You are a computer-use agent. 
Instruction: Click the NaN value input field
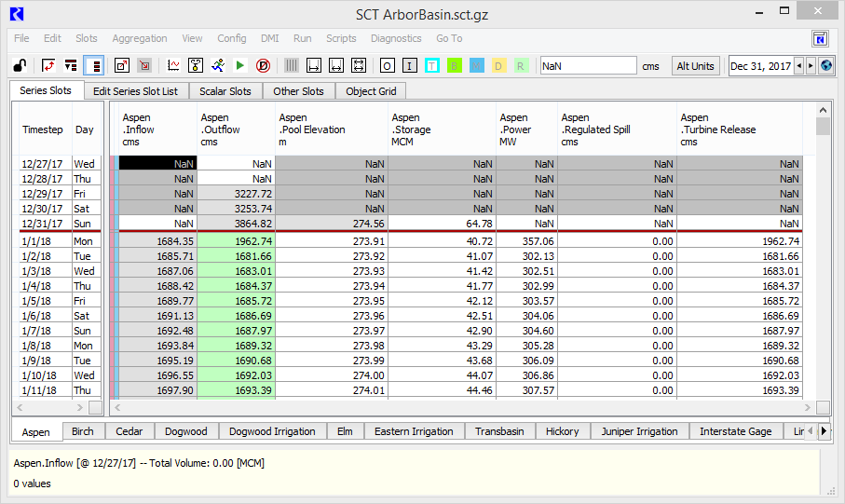pyautogui.click(x=587, y=66)
